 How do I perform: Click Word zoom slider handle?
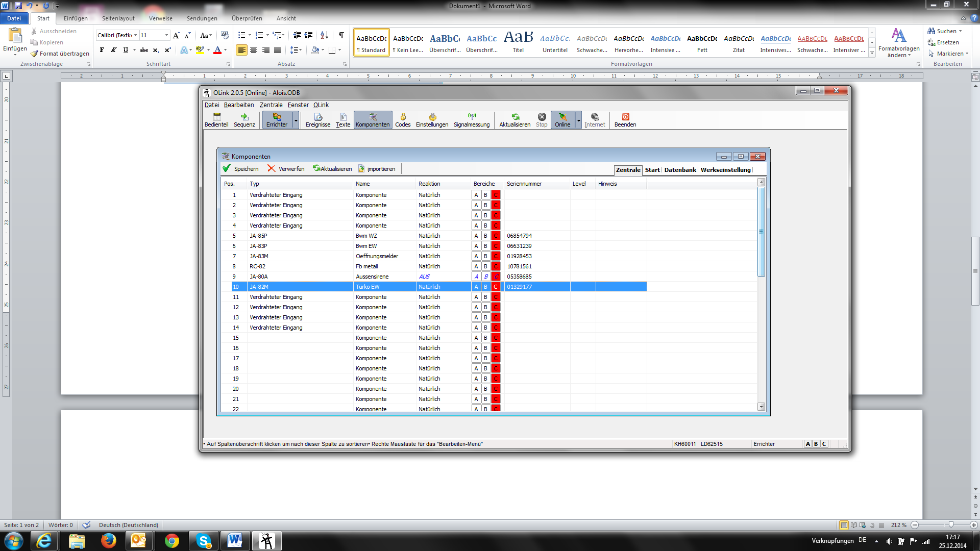click(x=951, y=525)
